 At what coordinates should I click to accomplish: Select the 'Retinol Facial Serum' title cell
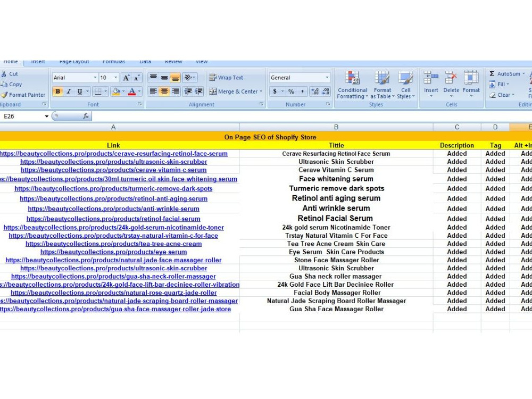[x=336, y=219]
